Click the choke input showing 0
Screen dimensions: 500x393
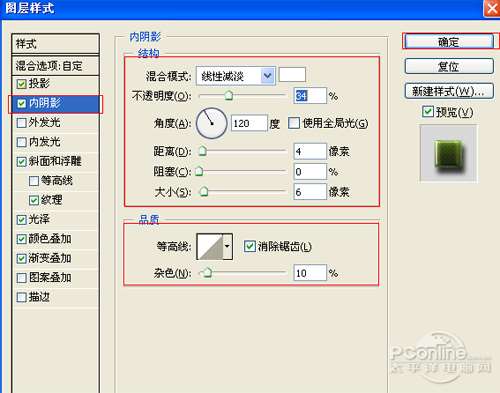click(310, 172)
